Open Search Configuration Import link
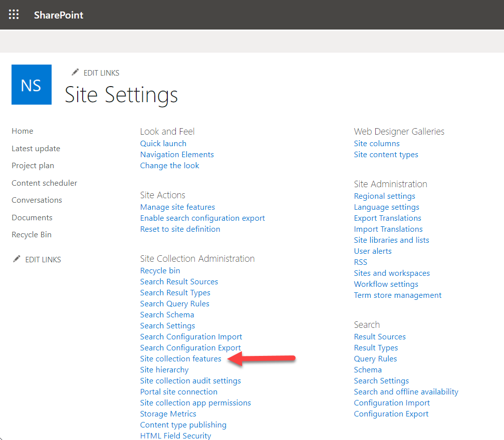The height and width of the screenshot is (440, 504). coord(191,337)
